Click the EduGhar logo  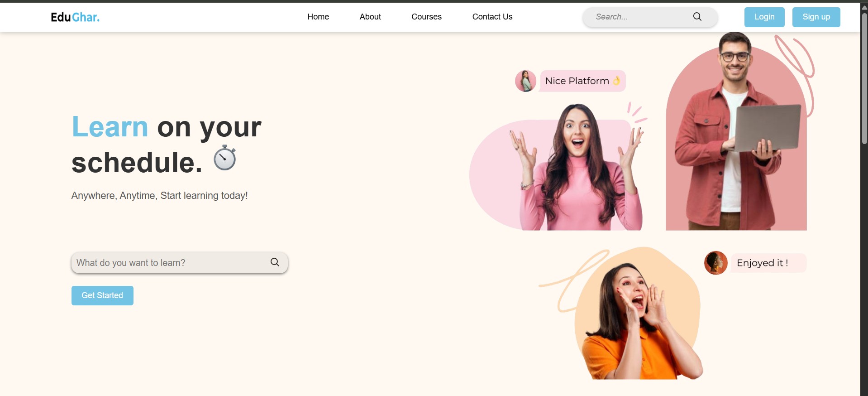pos(75,17)
